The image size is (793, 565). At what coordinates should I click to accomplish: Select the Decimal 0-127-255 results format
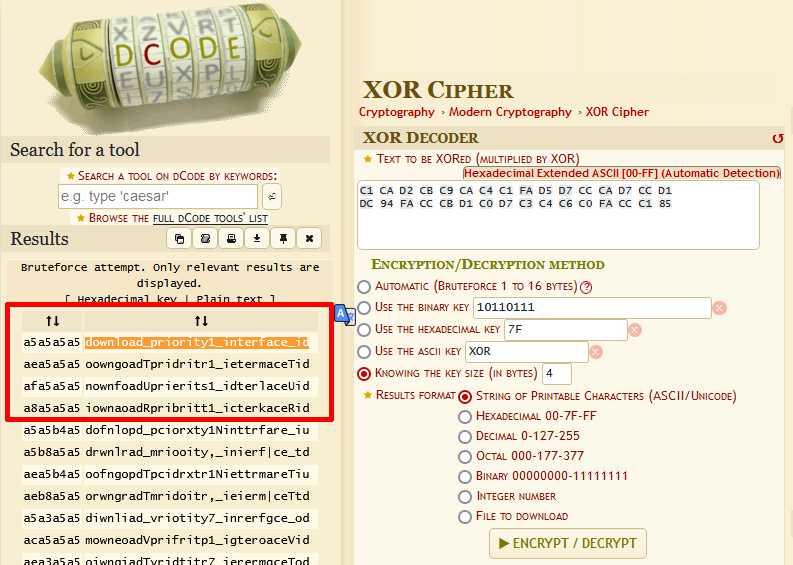(x=465, y=436)
